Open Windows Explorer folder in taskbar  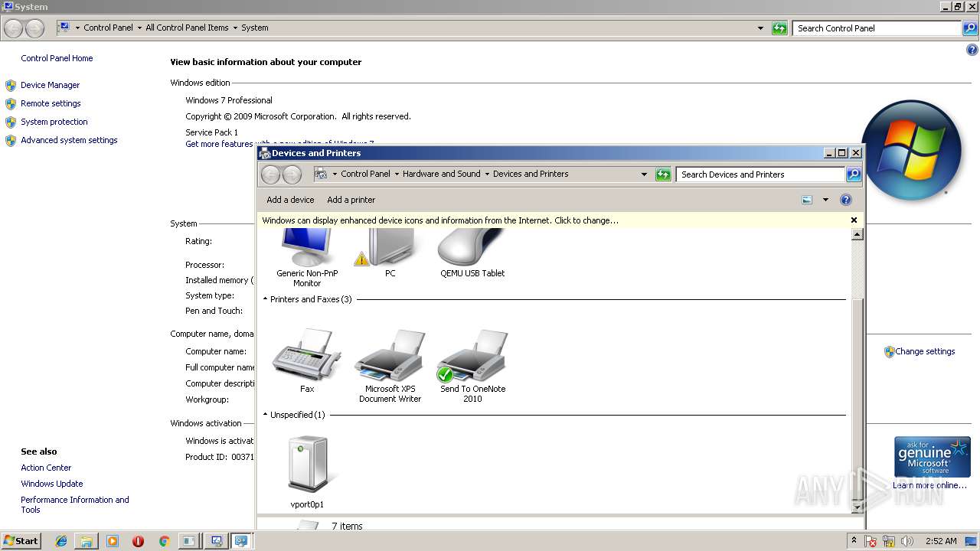(x=87, y=541)
